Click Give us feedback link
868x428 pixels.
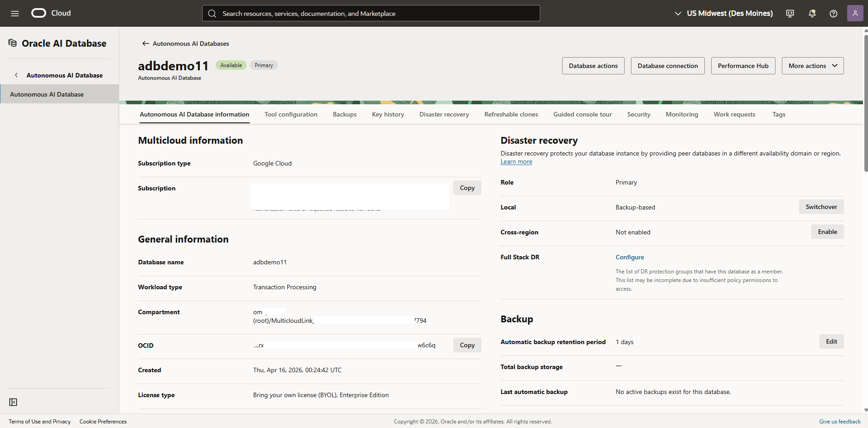pyautogui.click(x=840, y=422)
